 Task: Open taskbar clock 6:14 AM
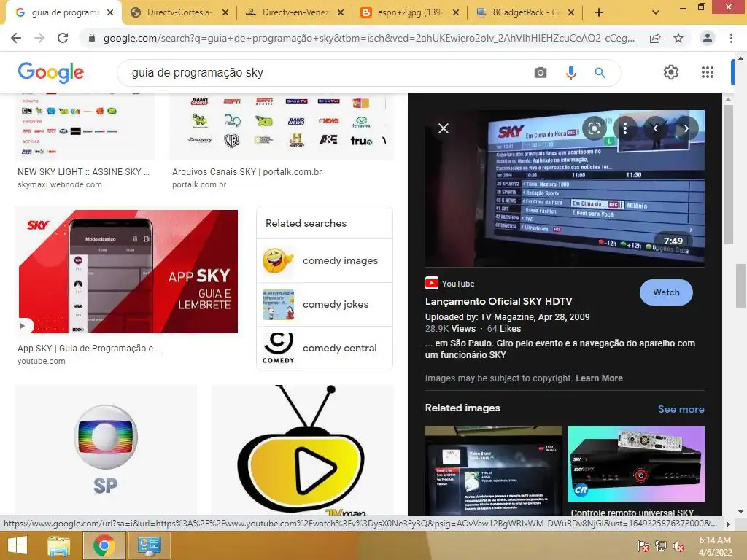(x=715, y=546)
